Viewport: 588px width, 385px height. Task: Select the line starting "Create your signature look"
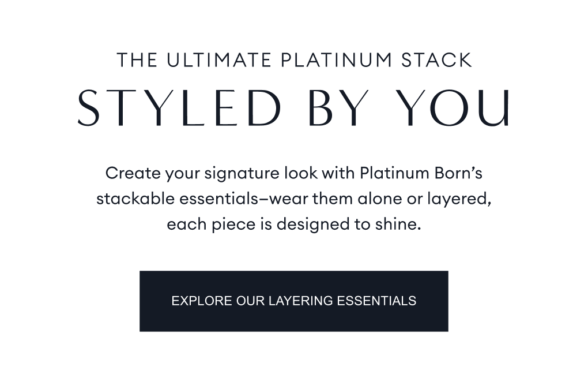click(x=294, y=173)
